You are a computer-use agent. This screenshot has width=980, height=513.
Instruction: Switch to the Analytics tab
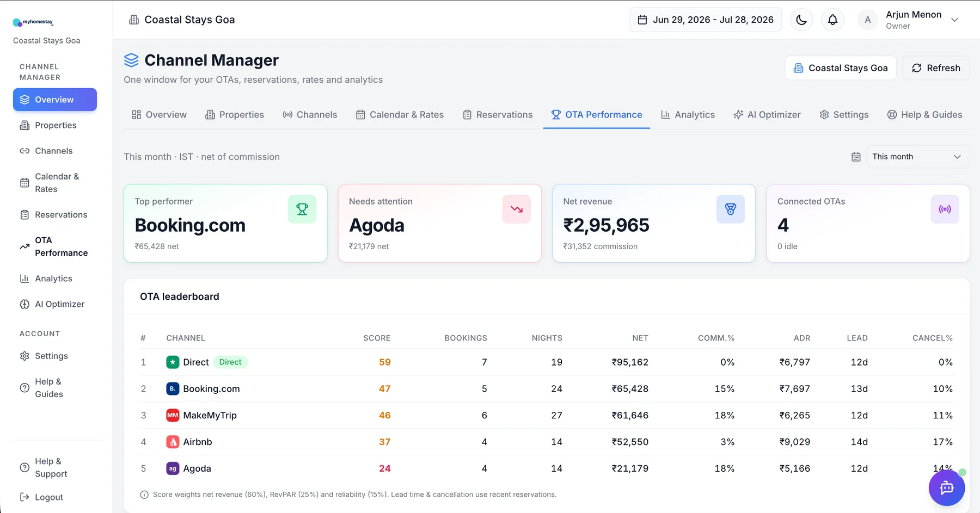[x=688, y=115]
